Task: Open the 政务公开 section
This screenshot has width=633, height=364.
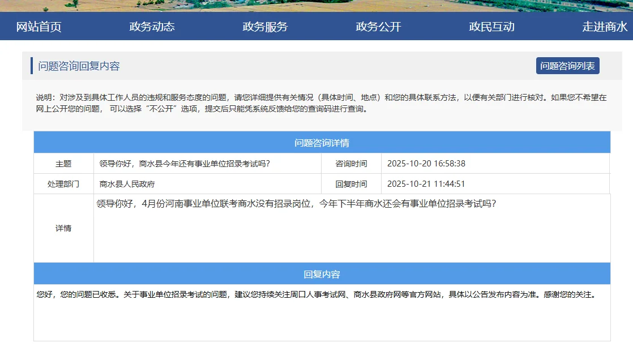Action: tap(378, 26)
